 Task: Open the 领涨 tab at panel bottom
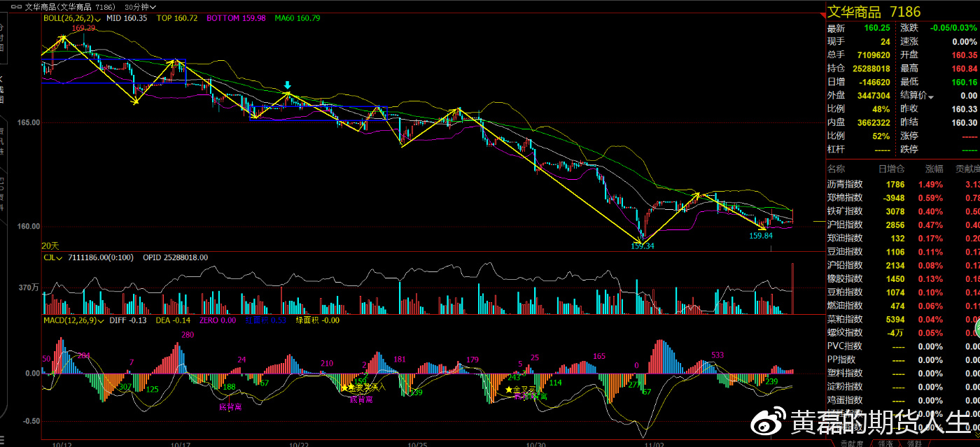click(885, 443)
